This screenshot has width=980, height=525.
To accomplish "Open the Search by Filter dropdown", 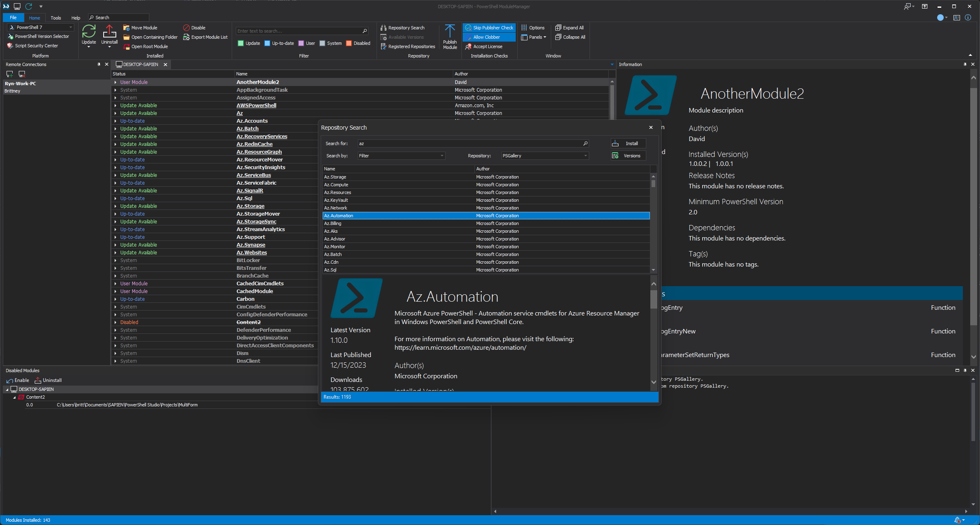I will 401,156.
